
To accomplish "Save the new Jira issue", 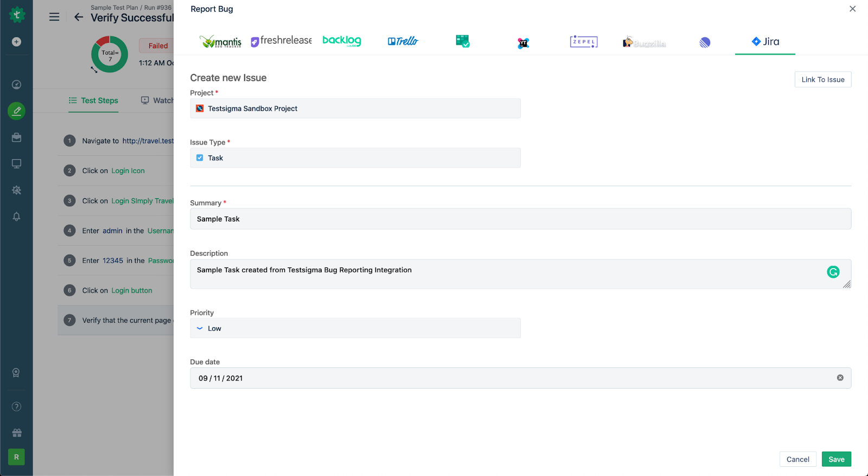I will (x=837, y=459).
